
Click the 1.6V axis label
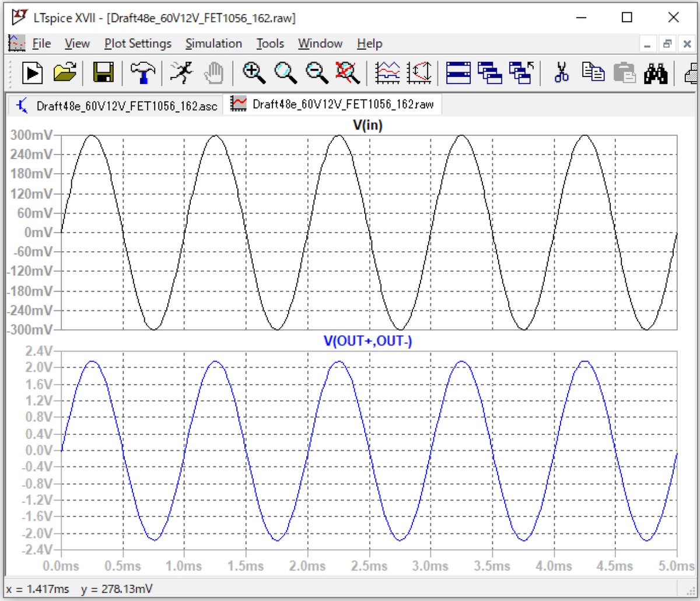40,384
